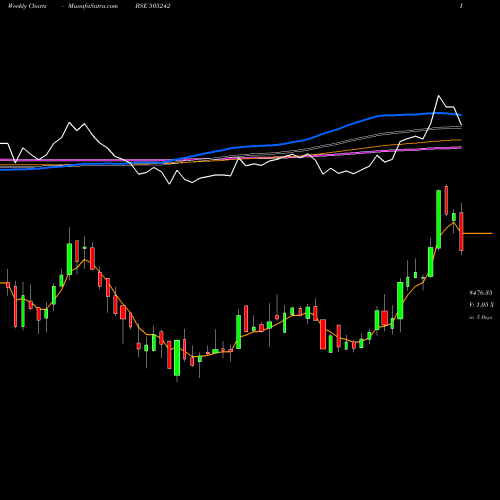Image resolution: width=500 pixels, height=500 pixels.
Task: Click the horizontal orange price line extending right
Action: pyautogui.click(x=478, y=233)
